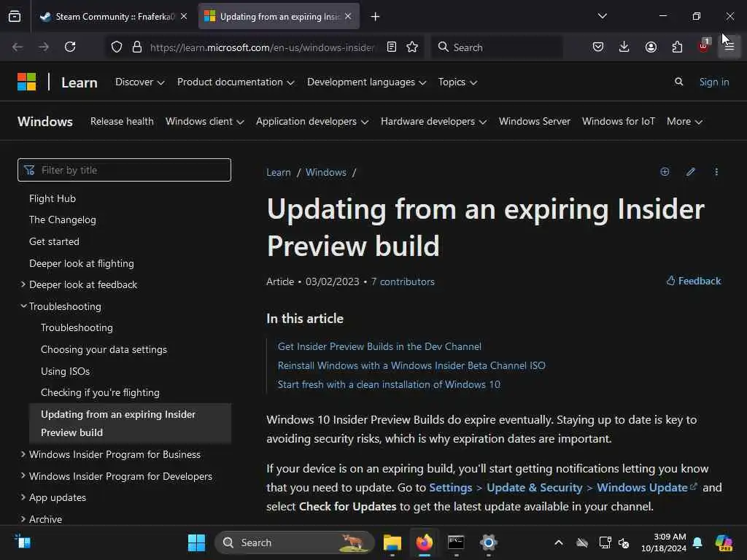Click the Feedback button
The width and height of the screenshot is (747, 560).
tap(694, 281)
